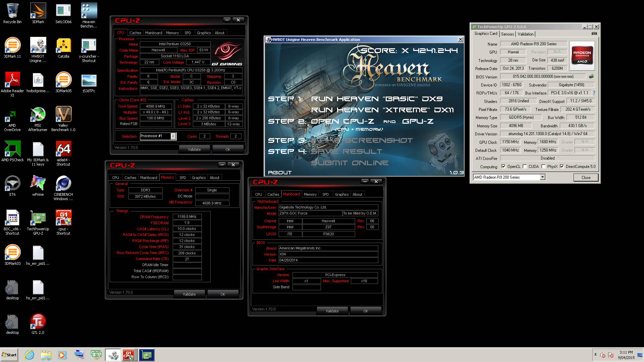Viewport: 644px width, 362px height.
Task: Click the Start button
Action: point(9,355)
